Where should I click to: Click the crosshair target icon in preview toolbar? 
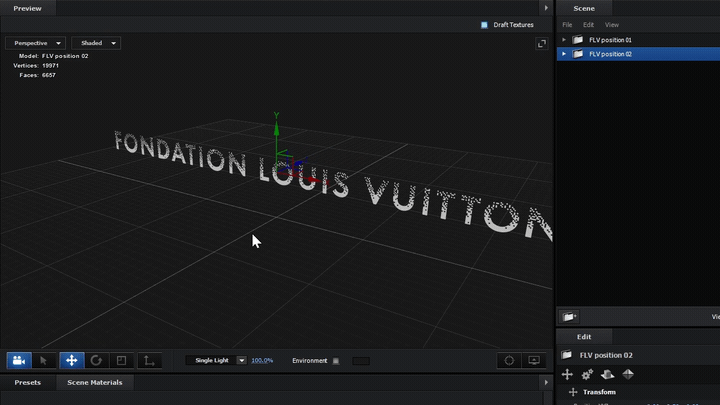coord(509,360)
